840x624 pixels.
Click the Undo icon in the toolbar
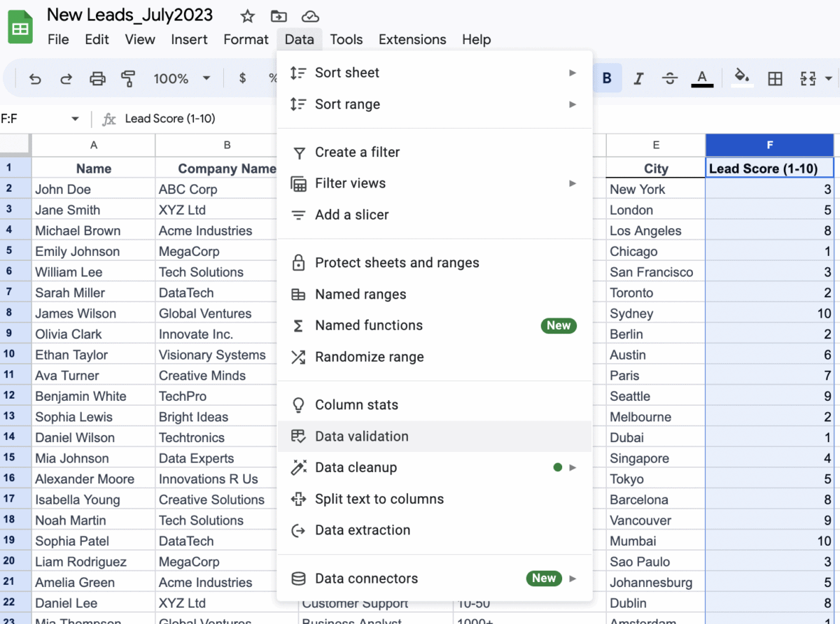(x=35, y=78)
